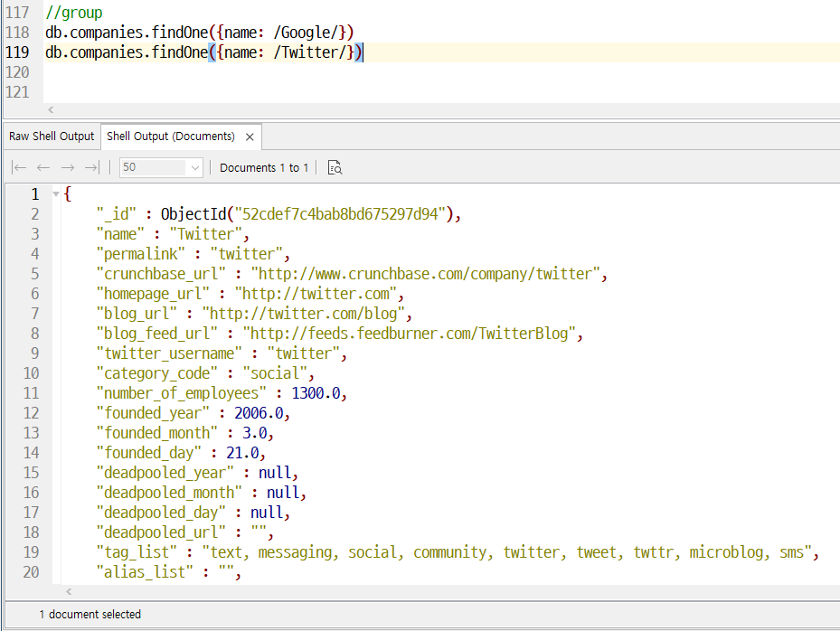Select the deadpooled_url line

pyautogui.click(x=184, y=532)
